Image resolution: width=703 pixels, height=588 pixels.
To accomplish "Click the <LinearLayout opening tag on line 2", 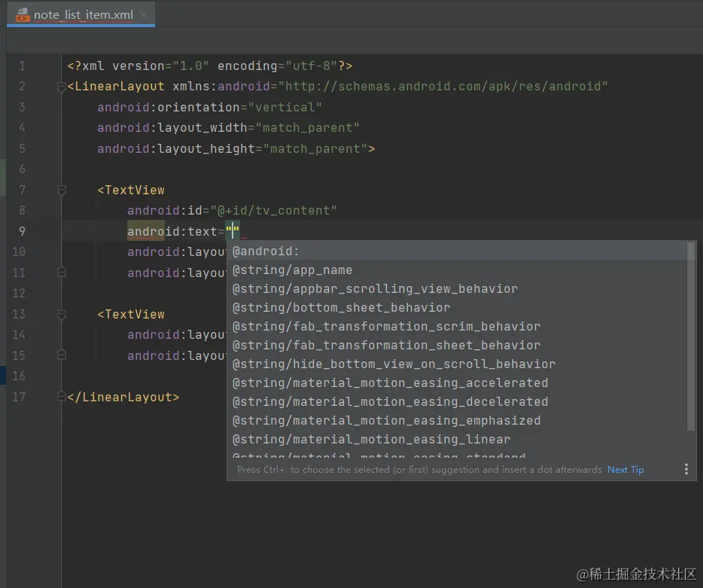I will [x=116, y=86].
